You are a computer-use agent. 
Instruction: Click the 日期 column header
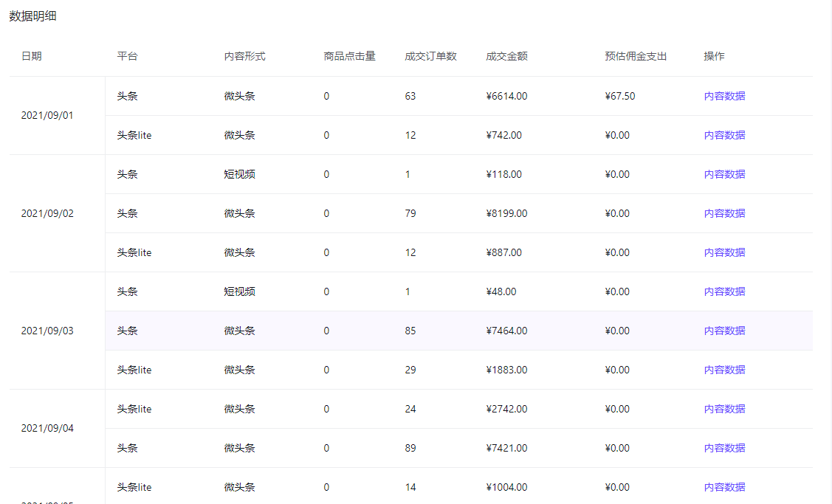click(31, 56)
